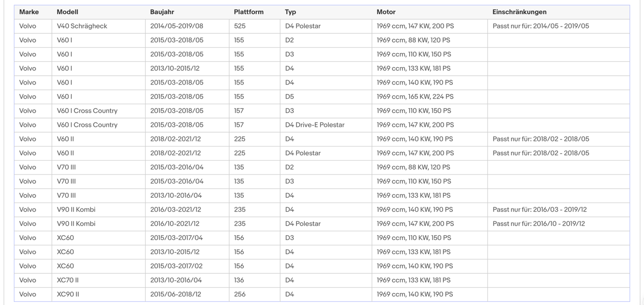Select the Typ column header

(x=291, y=12)
